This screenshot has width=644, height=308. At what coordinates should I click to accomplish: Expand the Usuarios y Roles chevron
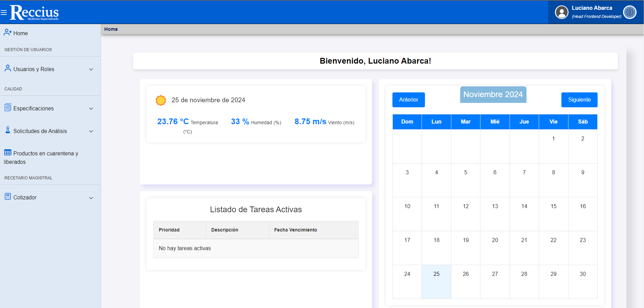(91, 69)
